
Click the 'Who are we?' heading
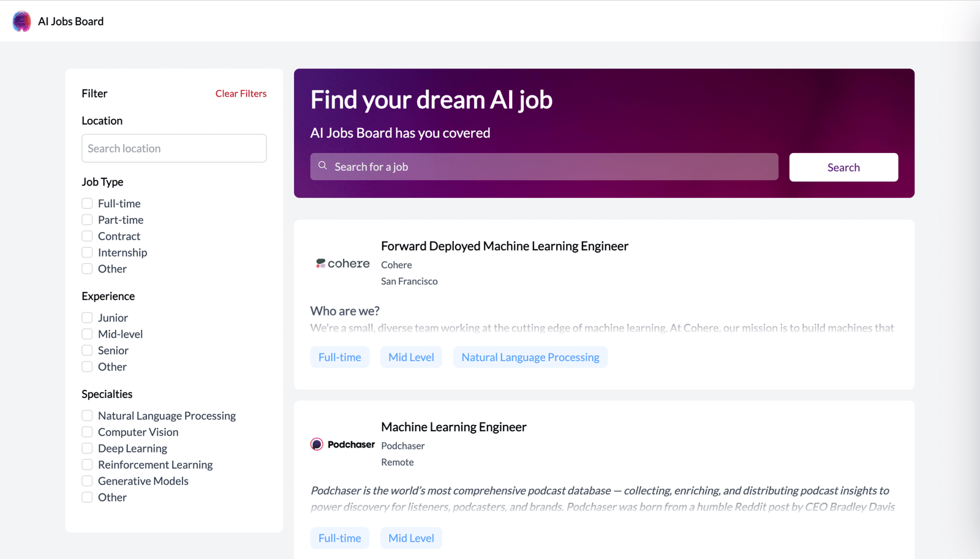pos(345,311)
